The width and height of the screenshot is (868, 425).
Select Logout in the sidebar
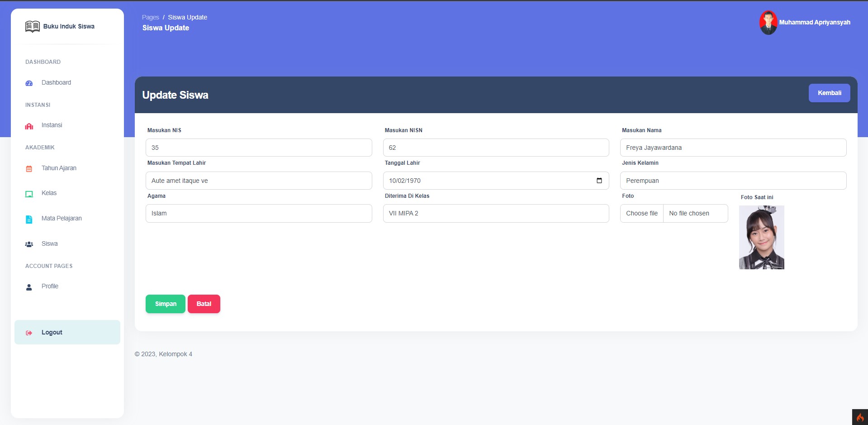point(52,332)
